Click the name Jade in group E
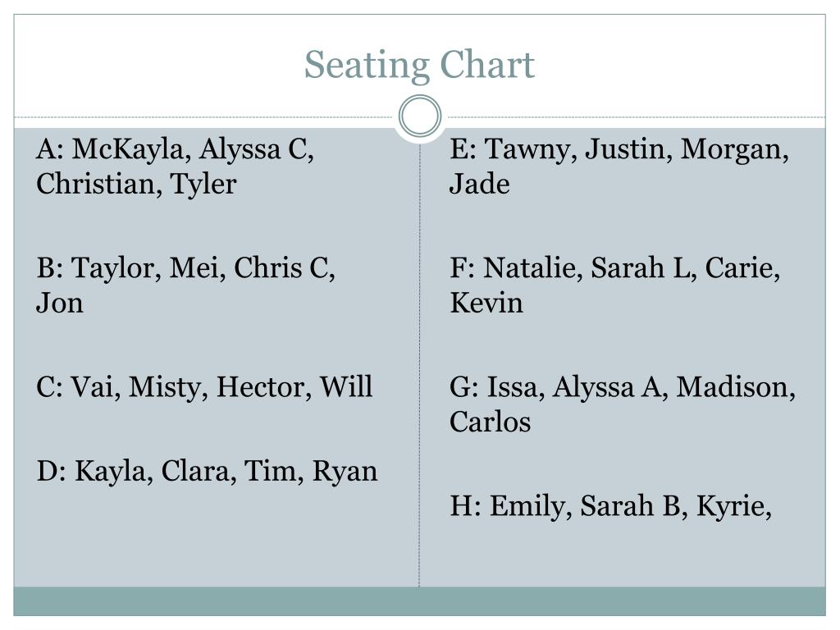Screen dimensions: 840x630 click(x=479, y=184)
